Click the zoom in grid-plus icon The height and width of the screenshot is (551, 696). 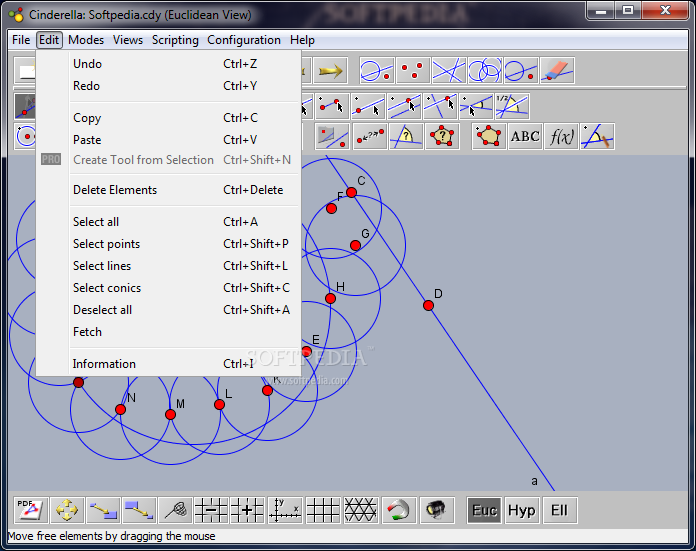tap(248, 510)
